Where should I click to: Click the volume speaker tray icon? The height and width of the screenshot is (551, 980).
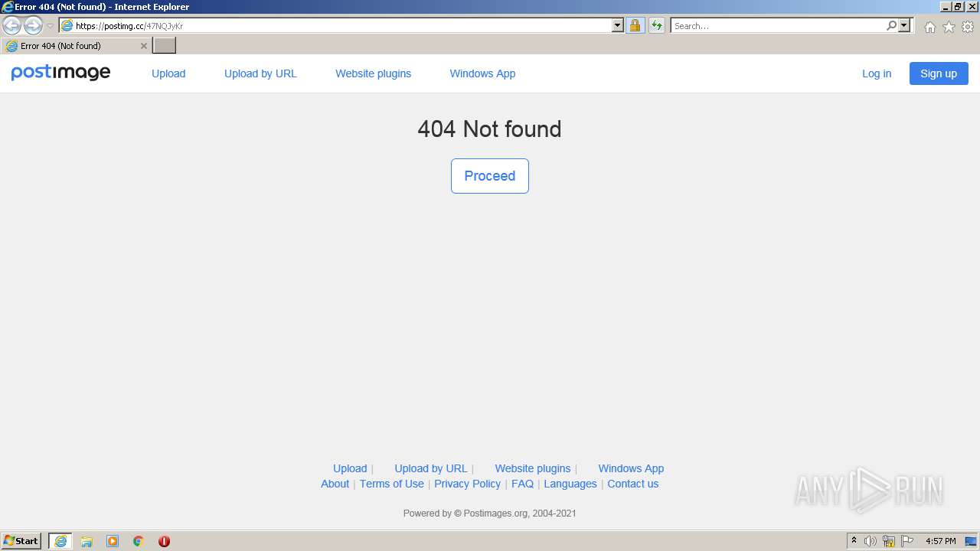pyautogui.click(x=871, y=541)
